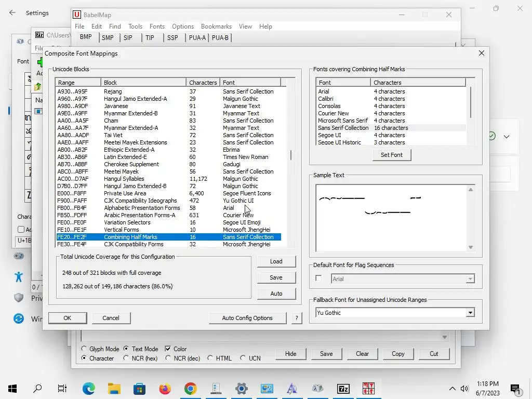
Task: Sort by the Range column header
Action: coord(78,83)
